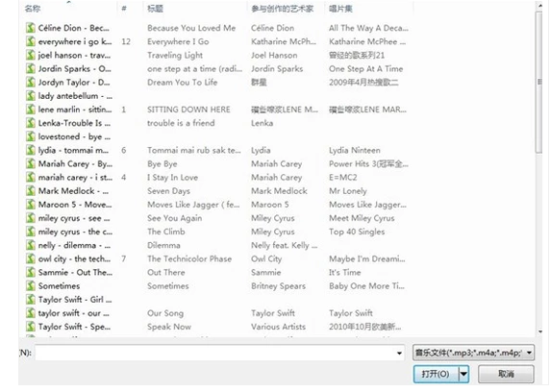Screen dimensions: 550x392
Task: Click the album 'Meet Miley Cyrus'
Action: click(x=362, y=218)
